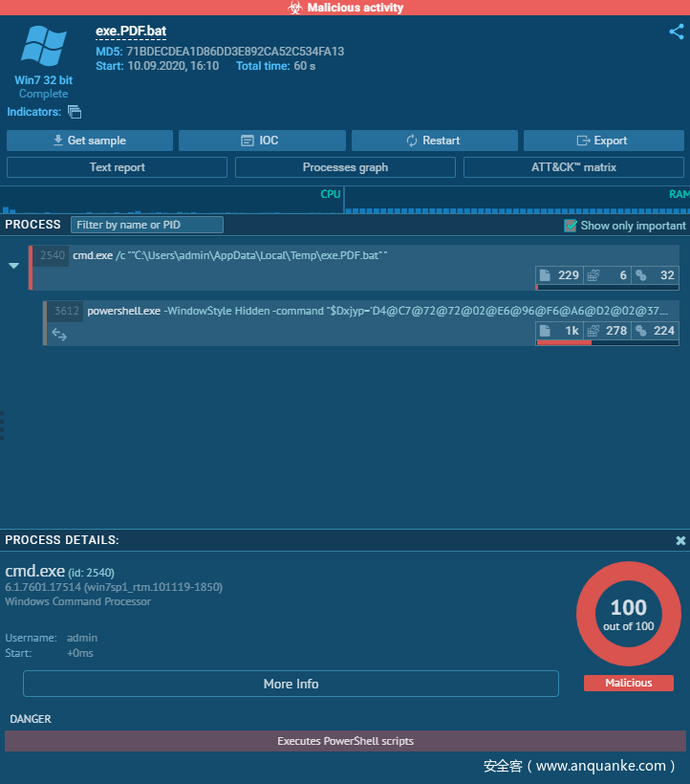Click files icon showing 229 for cmd.exe
Screen dimensions: 690x784
[545, 275]
